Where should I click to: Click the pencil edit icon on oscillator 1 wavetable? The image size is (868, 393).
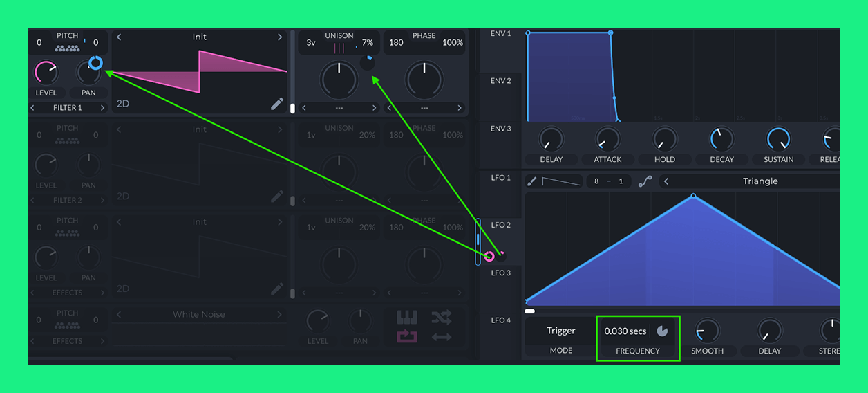[277, 104]
